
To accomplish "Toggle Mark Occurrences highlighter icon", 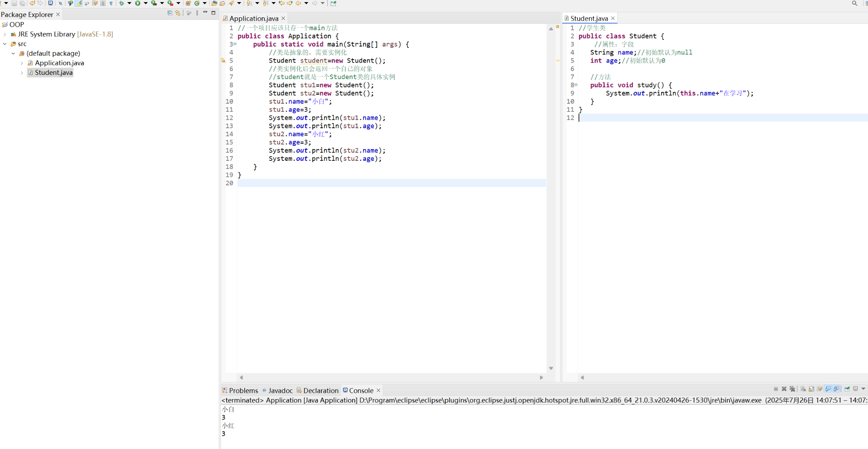I will click(79, 3).
